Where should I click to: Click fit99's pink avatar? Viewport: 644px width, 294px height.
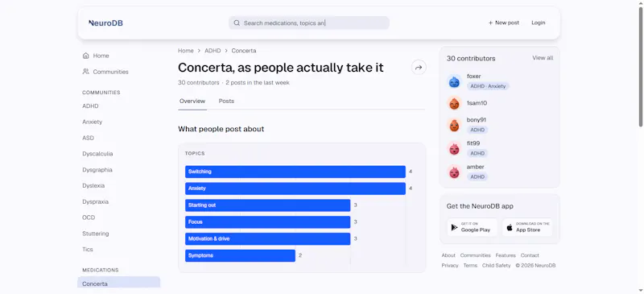454,148
